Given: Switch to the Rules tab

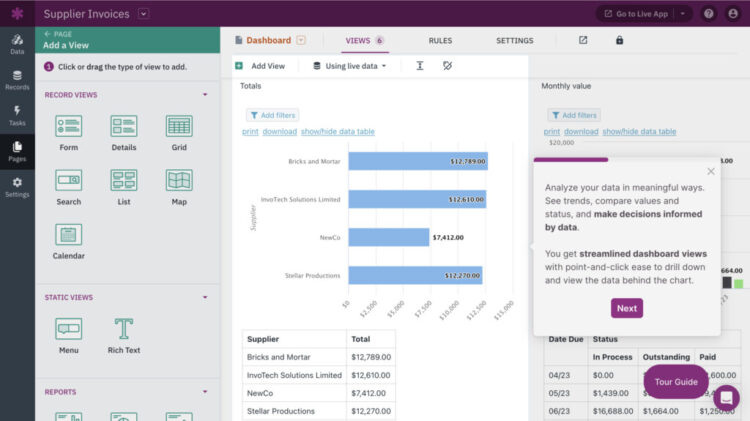Looking at the screenshot, I should [x=440, y=41].
